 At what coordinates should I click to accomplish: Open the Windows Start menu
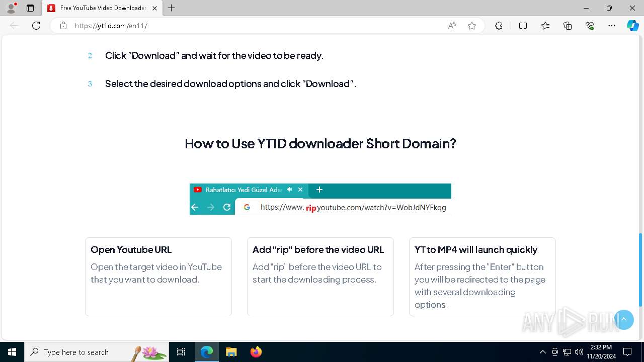[x=12, y=352]
